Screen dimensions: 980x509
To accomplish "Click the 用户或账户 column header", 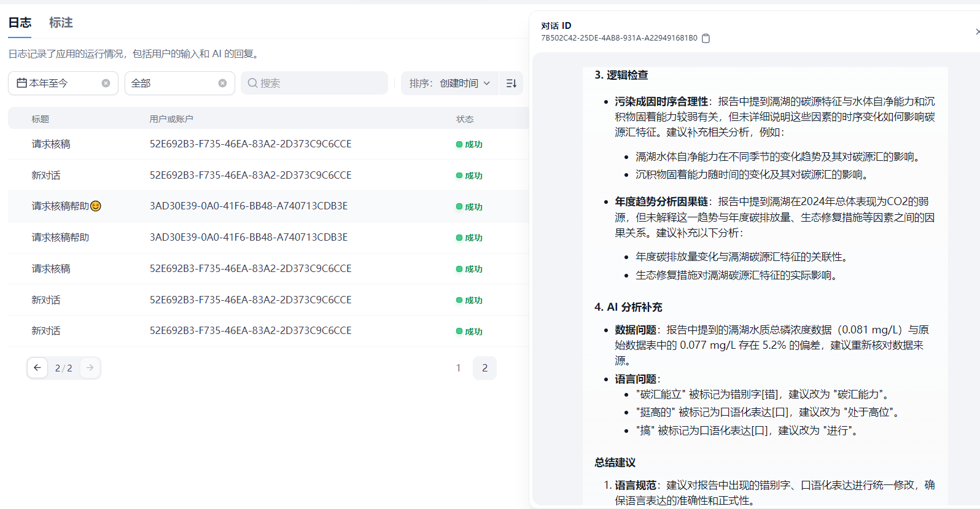I will [171, 119].
